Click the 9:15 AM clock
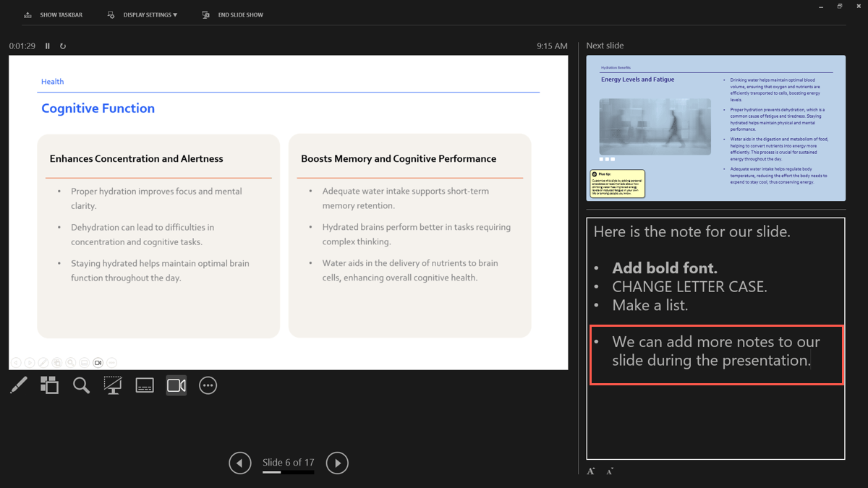 [x=552, y=46]
